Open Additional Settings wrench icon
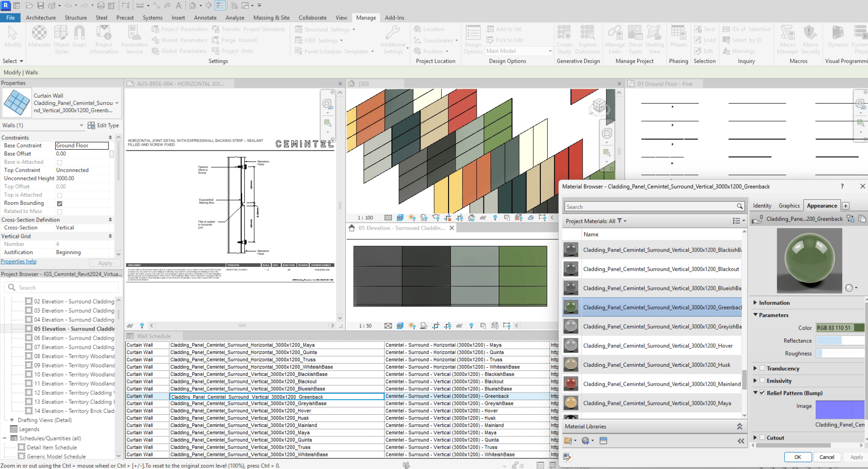 [x=393, y=39]
